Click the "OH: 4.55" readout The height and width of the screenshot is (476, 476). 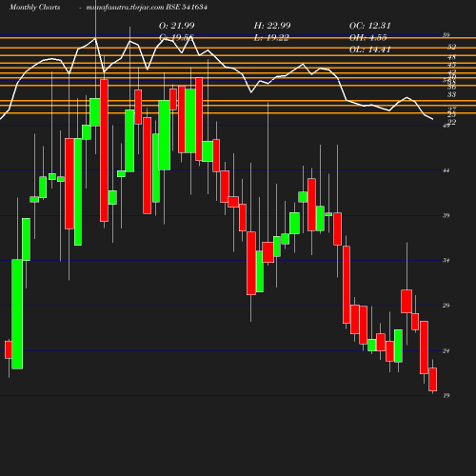[368, 38]
